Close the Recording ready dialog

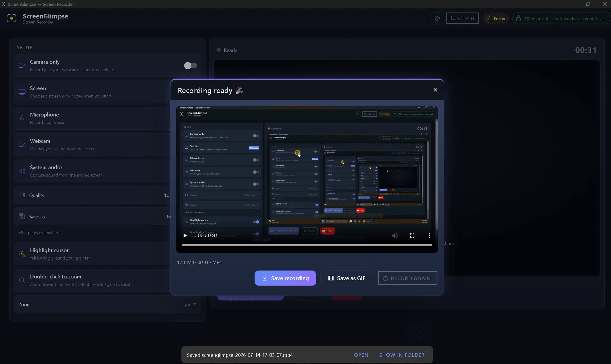click(x=435, y=90)
